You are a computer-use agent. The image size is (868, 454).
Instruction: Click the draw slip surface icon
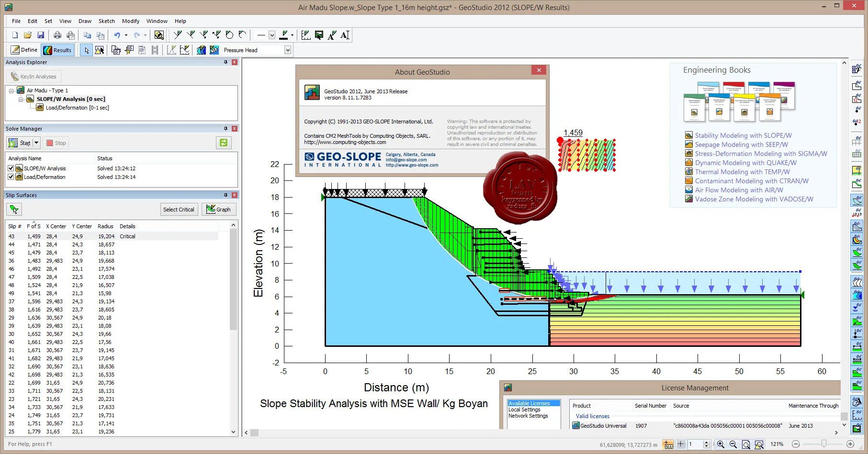[14, 209]
